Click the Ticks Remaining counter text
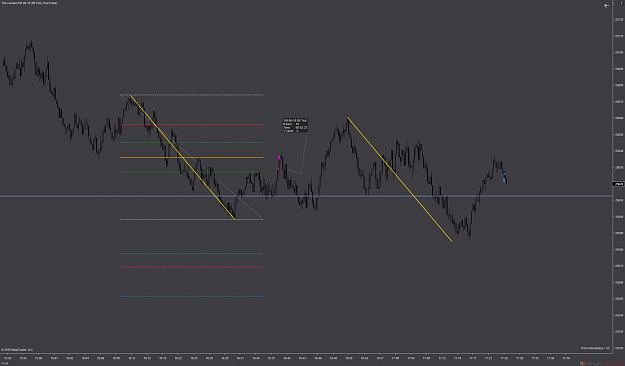625x366 pixels. click(595, 348)
